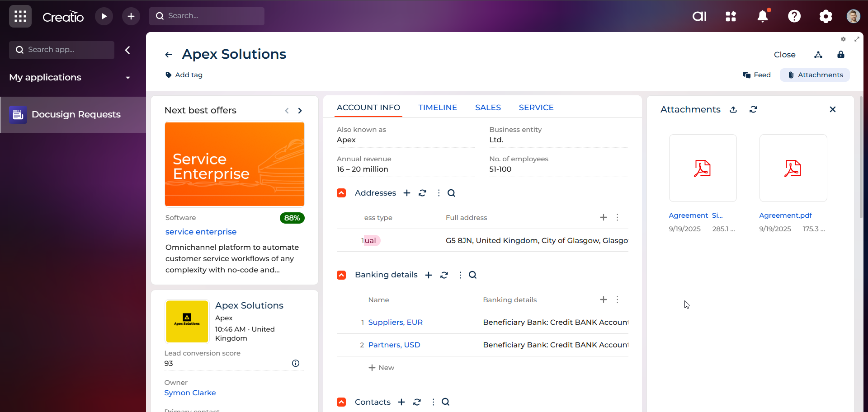Search within Banking details
This screenshot has width=868, height=412.
point(473,275)
